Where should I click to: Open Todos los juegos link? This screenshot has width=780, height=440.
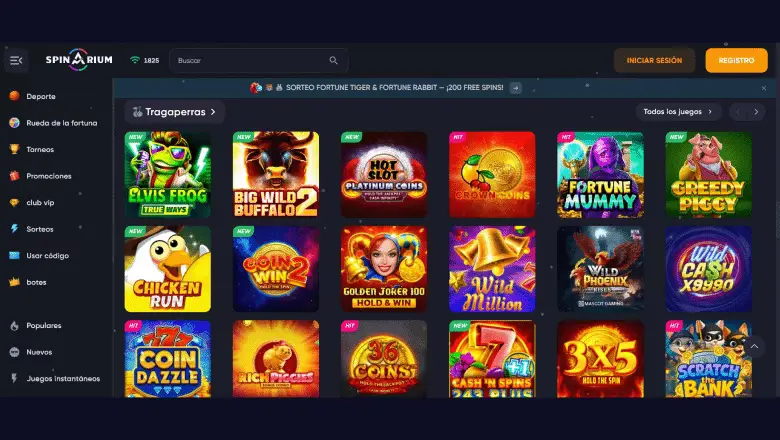[x=678, y=112]
